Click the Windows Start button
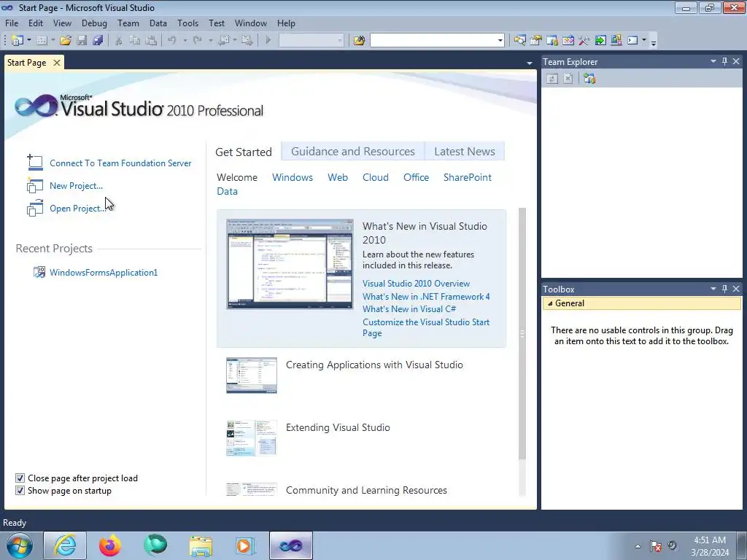The image size is (747, 560). (x=19, y=545)
